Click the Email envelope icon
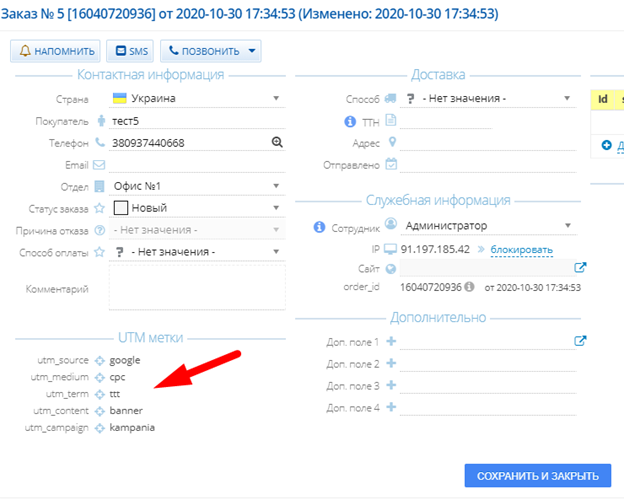The width and height of the screenshot is (624, 500). point(99,164)
